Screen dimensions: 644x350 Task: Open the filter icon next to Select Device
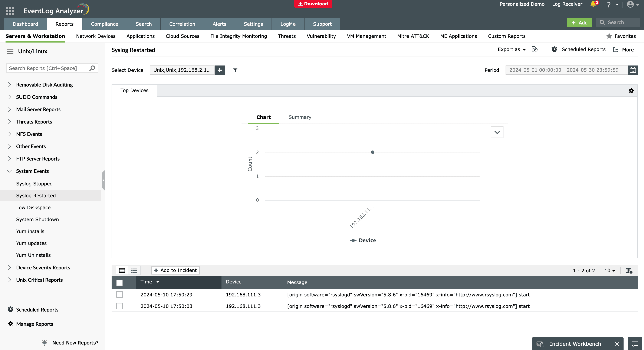tap(235, 70)
